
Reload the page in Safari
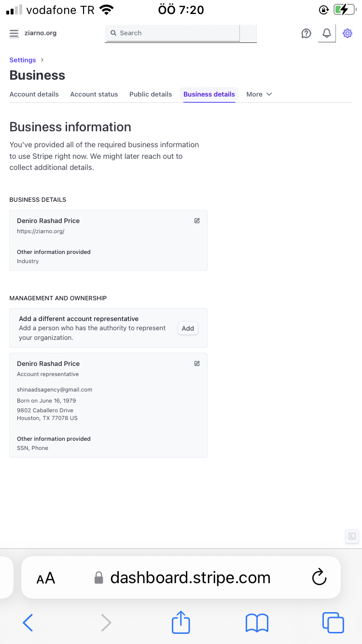(319, 577)
